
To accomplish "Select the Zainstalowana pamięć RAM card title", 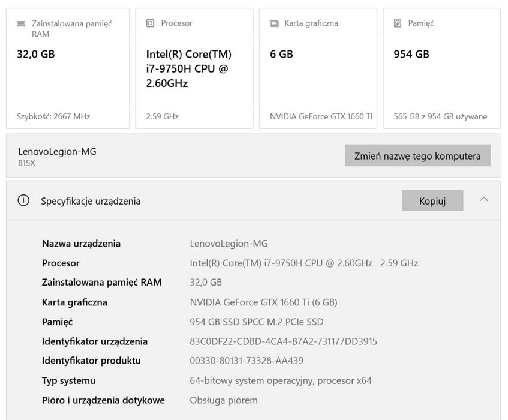I will tap(71, 29).
